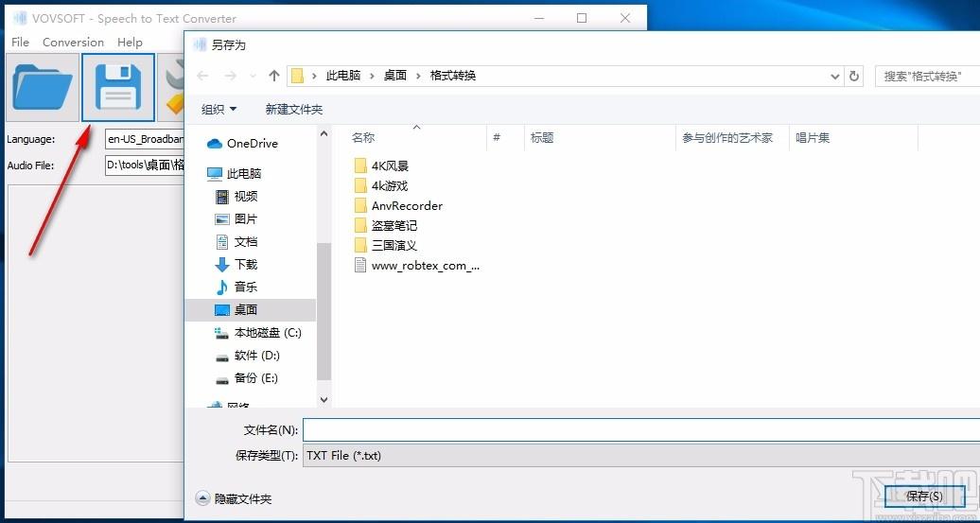Viewport: 980px width, 523px height.
Task: Open the 保存类型 TXT File dropdown
Action: 641,456
